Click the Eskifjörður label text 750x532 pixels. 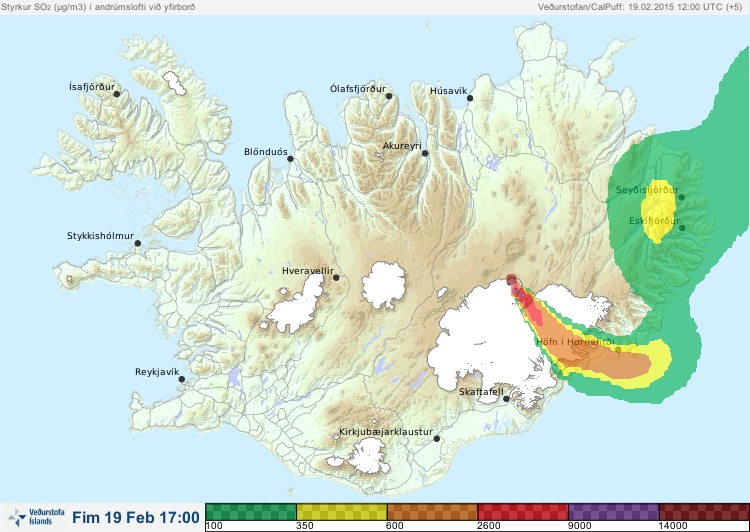point(654,221)
